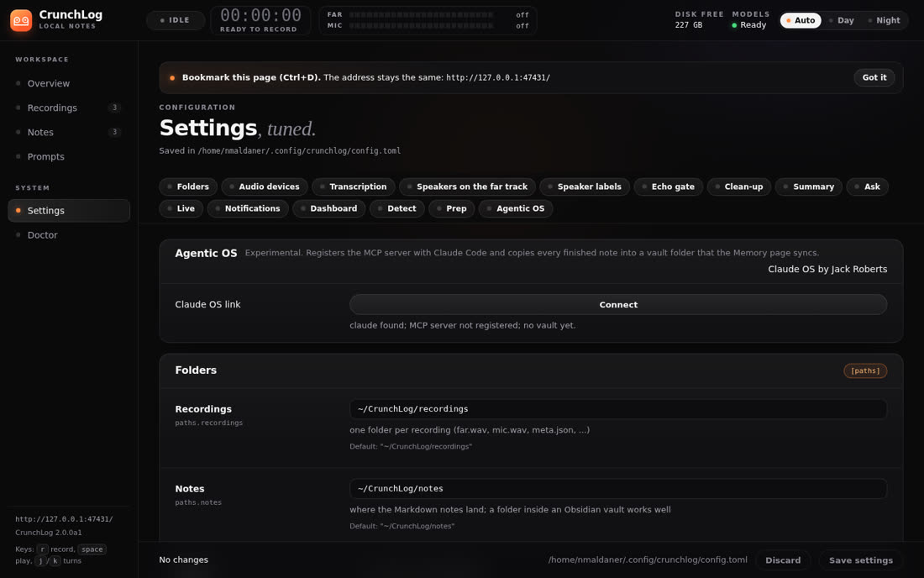This screenshot has height=578, width=924.
Task: Click the Notes count badge 3
Action: pos(115,133)
